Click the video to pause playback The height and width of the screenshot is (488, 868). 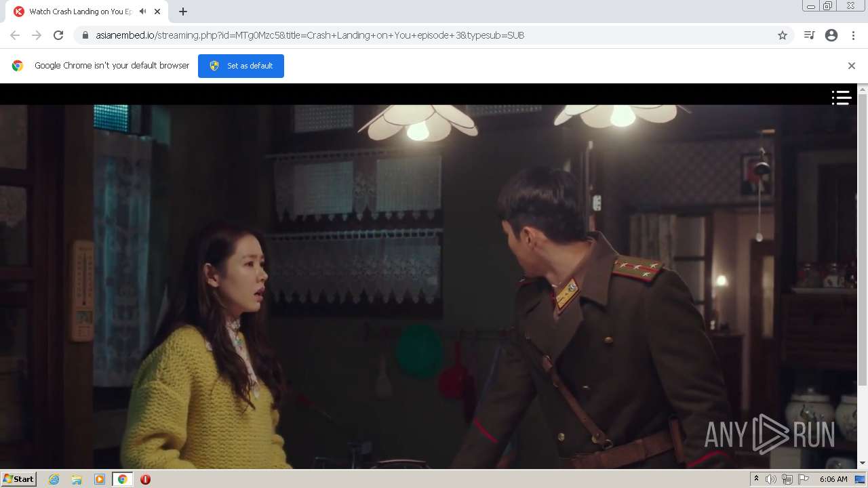(429, 286)
